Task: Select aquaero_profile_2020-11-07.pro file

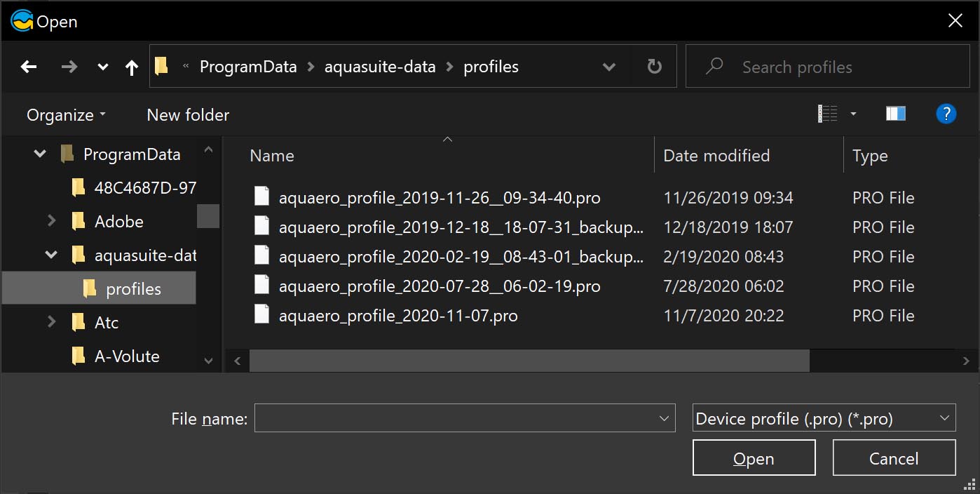Action: point(398,316)
